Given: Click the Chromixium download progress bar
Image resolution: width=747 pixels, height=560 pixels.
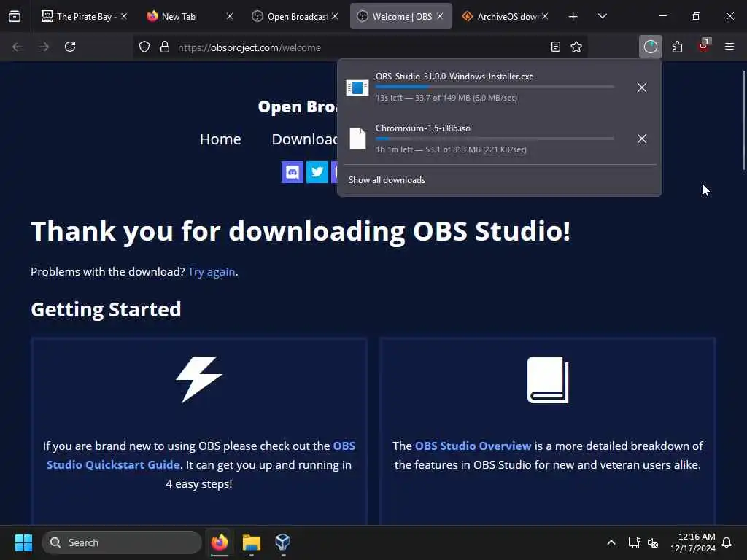Looking at the screenshot, I should coord(495,139).
